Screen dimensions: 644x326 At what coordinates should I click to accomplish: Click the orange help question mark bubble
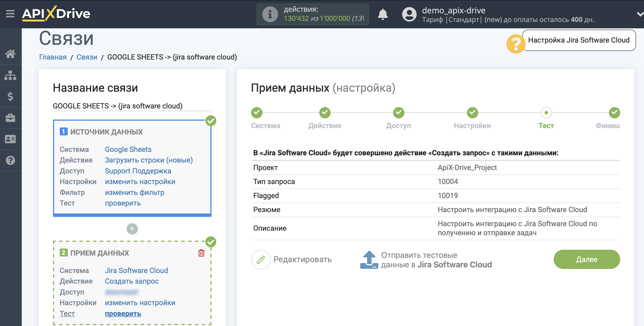click(516, 44)
